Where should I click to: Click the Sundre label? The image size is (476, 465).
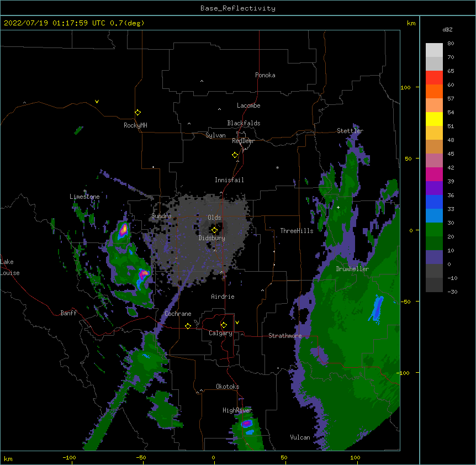161,216
